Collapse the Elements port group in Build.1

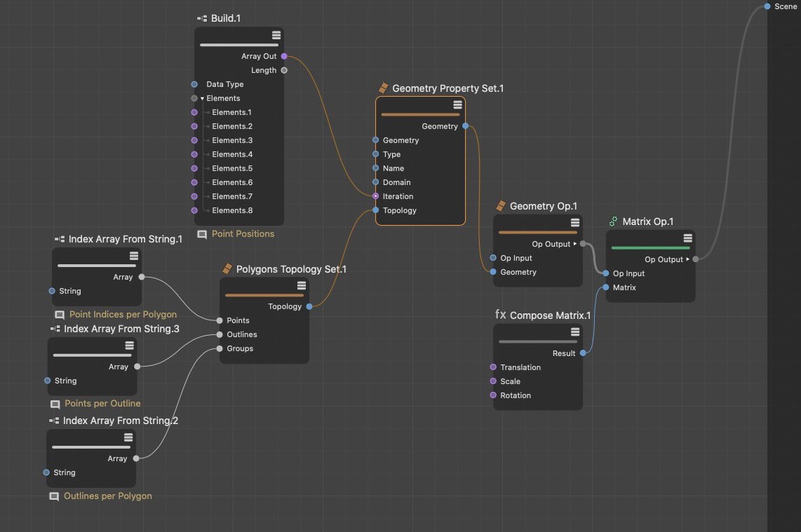[x=202, y=99]
